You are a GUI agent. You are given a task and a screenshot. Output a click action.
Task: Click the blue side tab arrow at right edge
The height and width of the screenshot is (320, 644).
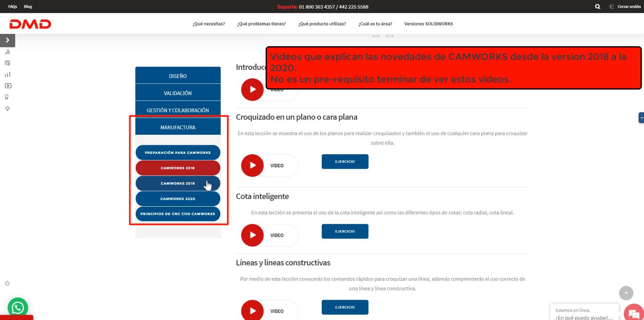(641, 118)
